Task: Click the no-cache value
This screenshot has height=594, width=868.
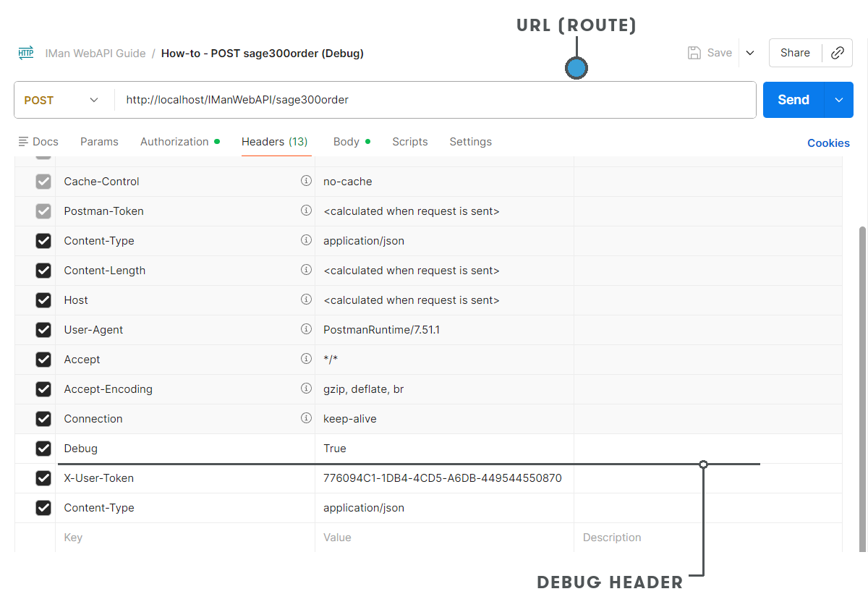Action: pyautogui.click(x=348, y=182)
